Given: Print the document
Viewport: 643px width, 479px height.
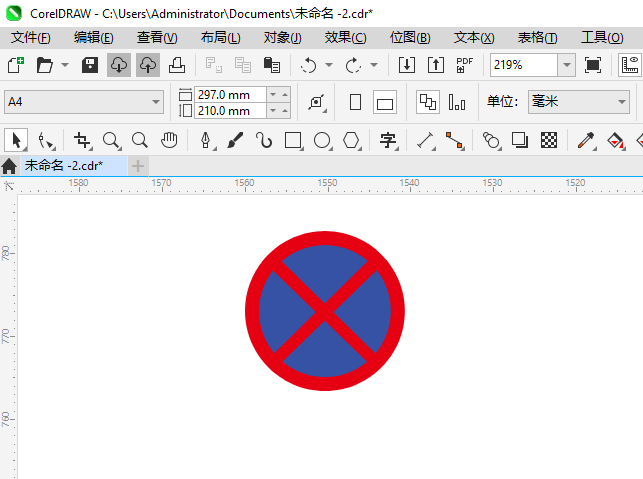Looking at the screenshot, I should point(177,65).
